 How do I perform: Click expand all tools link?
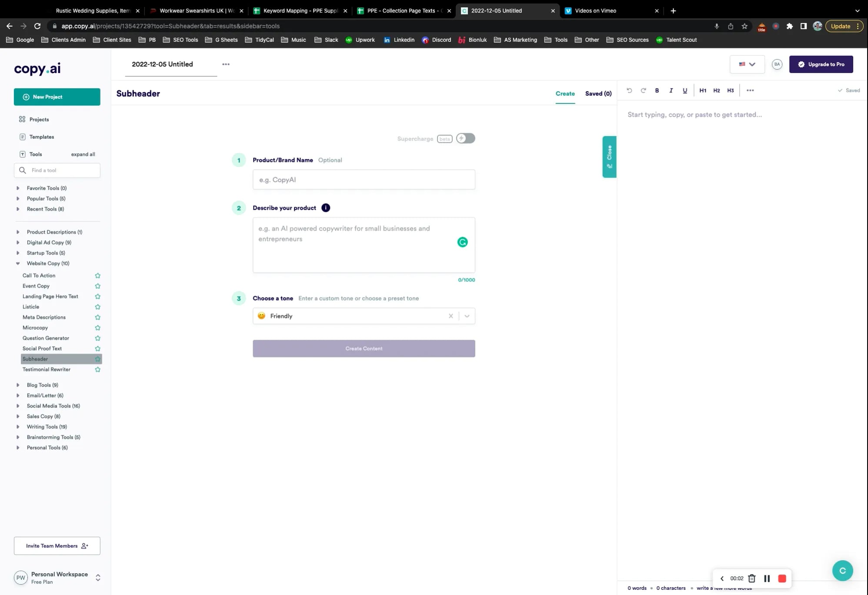click(x=83, y=154)
